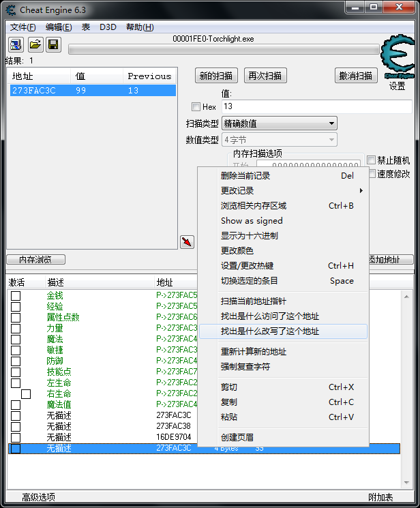This screenshot has width=420, height=508.
Task: Click the open process computer icon
Action: coord(16,44)
